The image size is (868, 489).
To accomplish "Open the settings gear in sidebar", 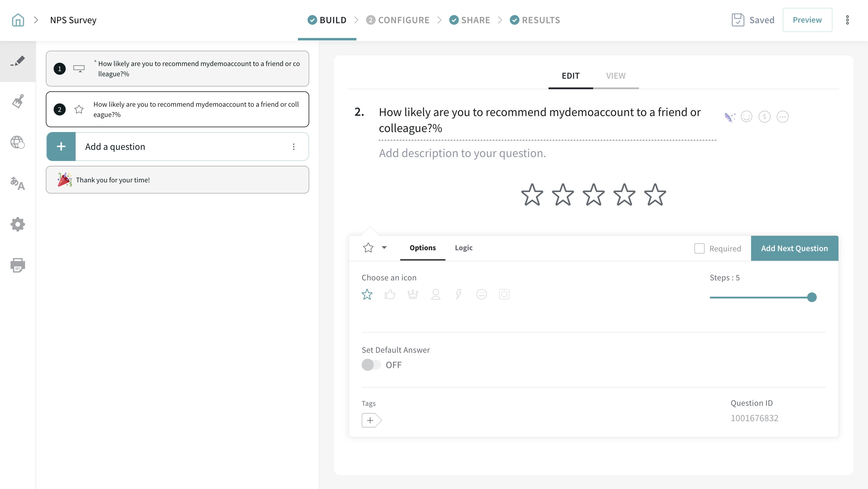I will 18,224.
